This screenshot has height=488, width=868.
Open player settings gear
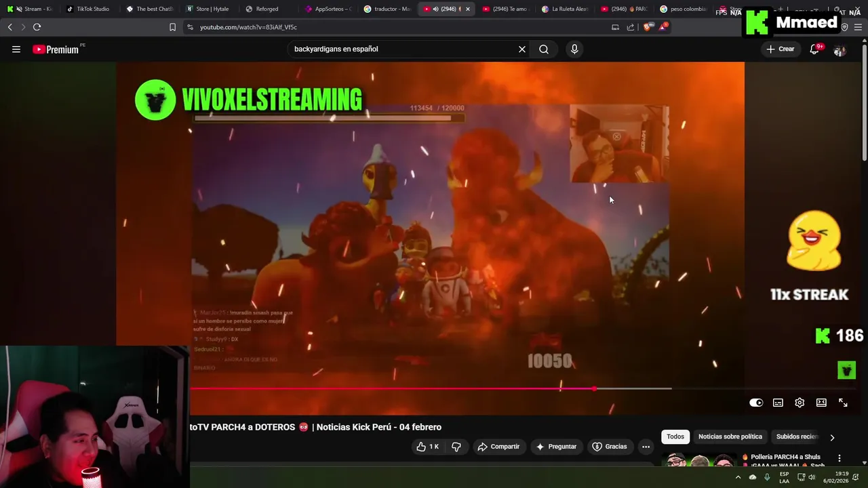click(800, 403)
